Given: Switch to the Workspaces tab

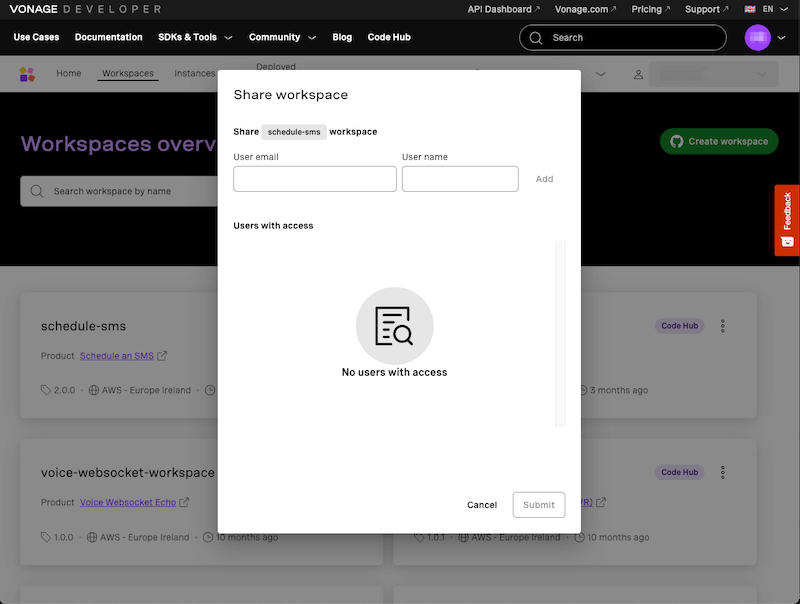Looking at the screenshot, I should (x=130, y=73).
